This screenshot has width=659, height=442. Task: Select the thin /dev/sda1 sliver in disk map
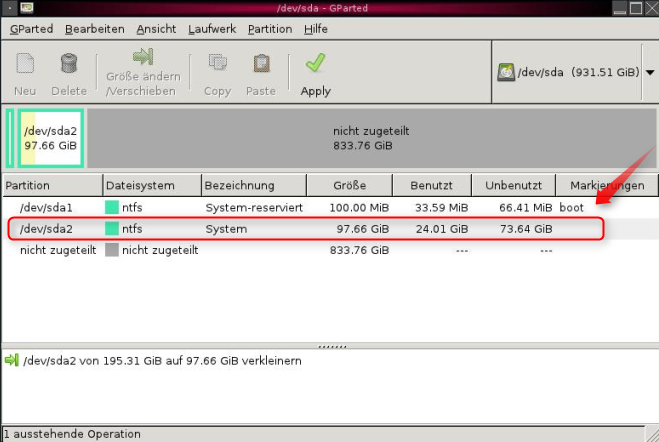[x=10, y=138]
